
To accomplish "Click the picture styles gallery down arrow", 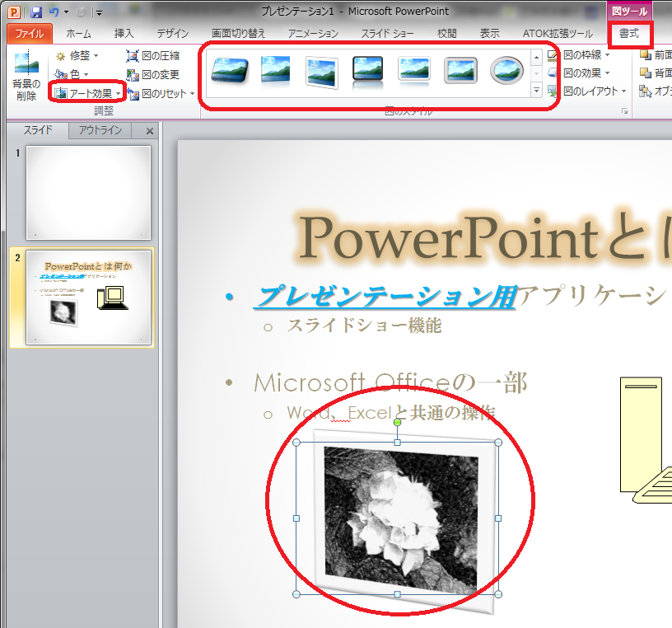I will click(x=536, y=74).
